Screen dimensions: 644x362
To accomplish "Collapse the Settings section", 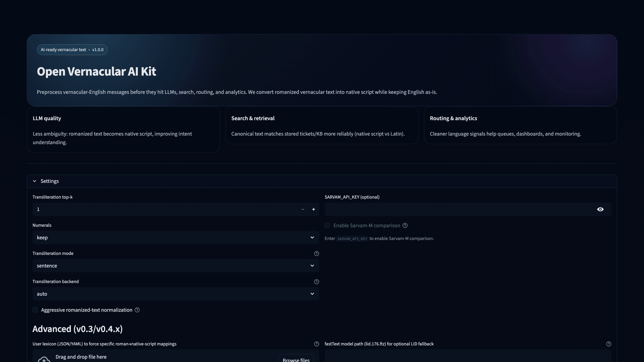I will (35, 181).
